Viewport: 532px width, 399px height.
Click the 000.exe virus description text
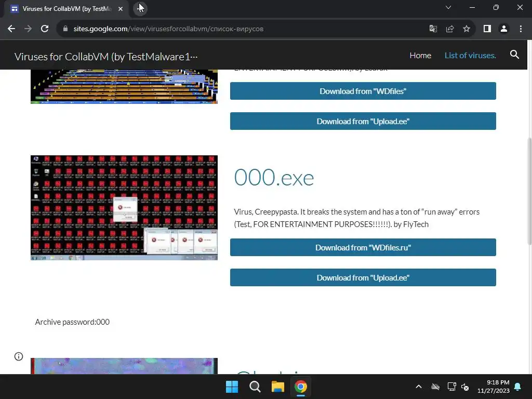[x=356, y=218]
